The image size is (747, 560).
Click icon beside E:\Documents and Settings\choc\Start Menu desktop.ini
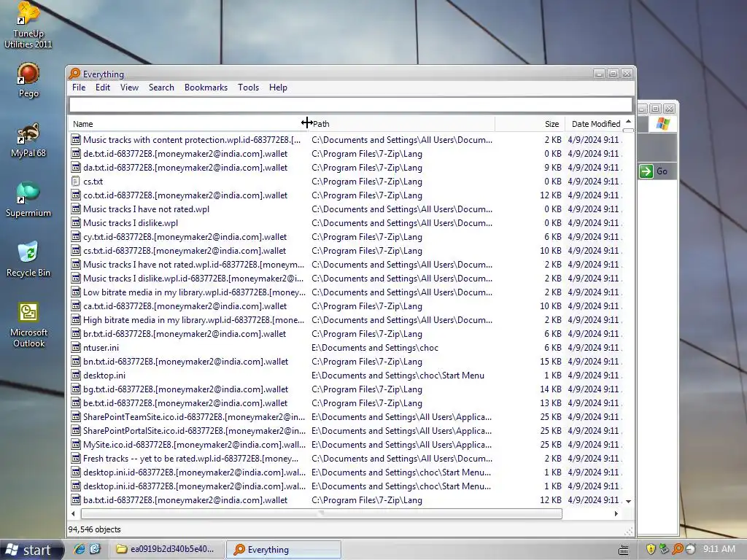(75, 376)
